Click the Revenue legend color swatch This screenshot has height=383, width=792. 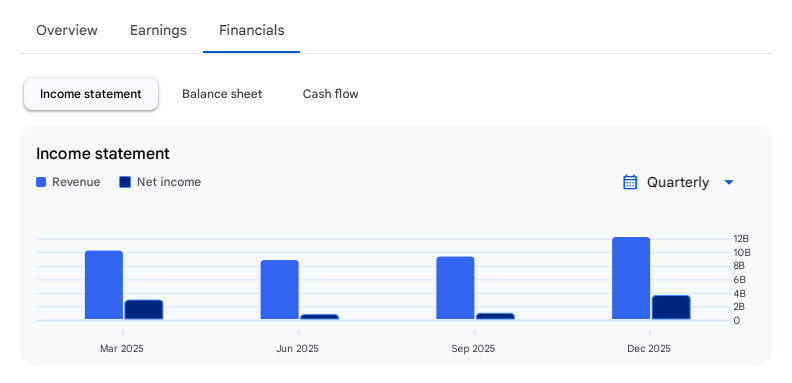pos(41,182)
